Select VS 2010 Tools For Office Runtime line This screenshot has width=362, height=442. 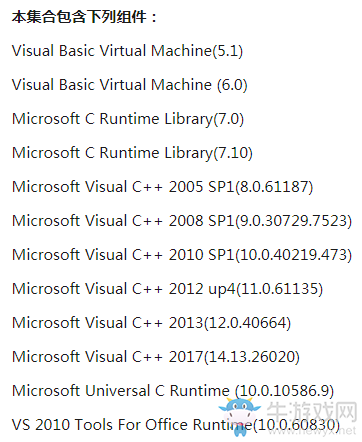point(176,425)
